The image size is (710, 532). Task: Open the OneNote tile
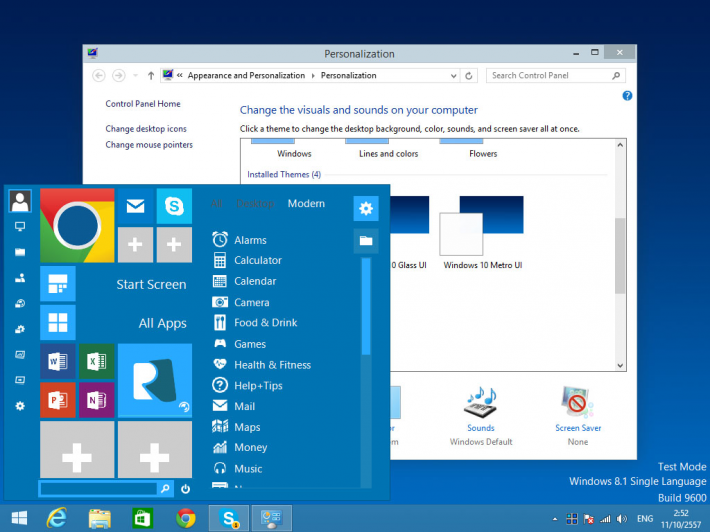click(96, 400)
